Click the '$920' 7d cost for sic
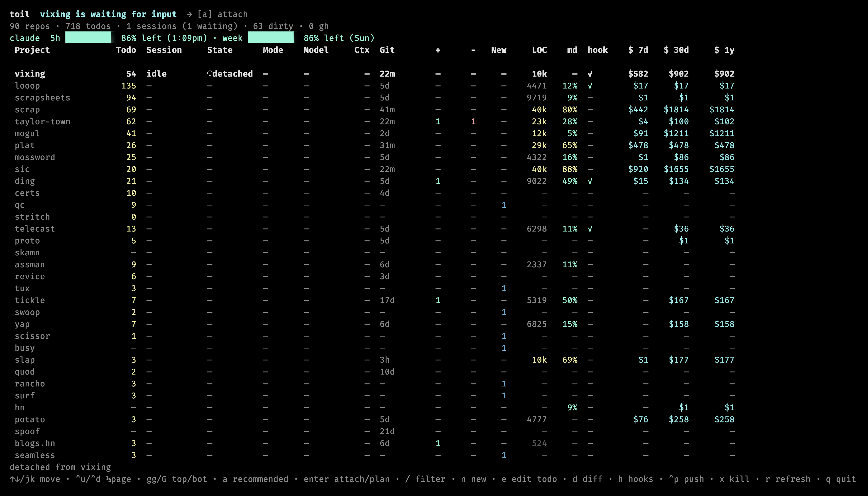 (638, 169)
